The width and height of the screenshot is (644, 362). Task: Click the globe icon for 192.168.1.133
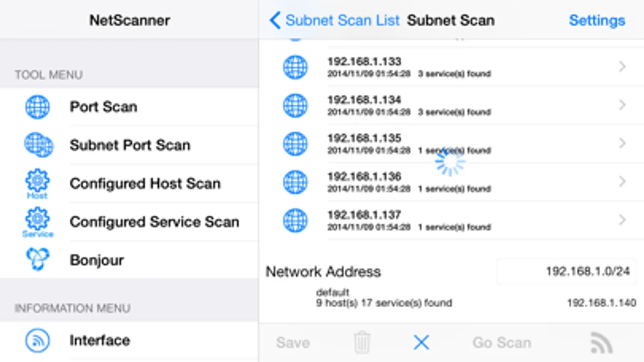tap(295, 67)
